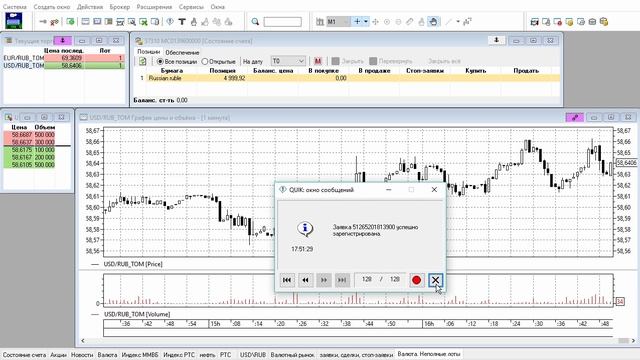Viewport: 640px width, 360px height.
Task: Click the pink link button in chart window
Action: pos(575,118)
